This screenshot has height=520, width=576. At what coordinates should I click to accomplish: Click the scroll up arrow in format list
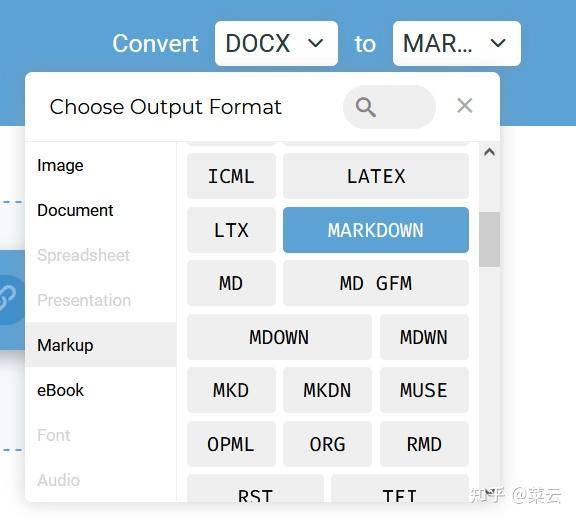coord(489,152)
